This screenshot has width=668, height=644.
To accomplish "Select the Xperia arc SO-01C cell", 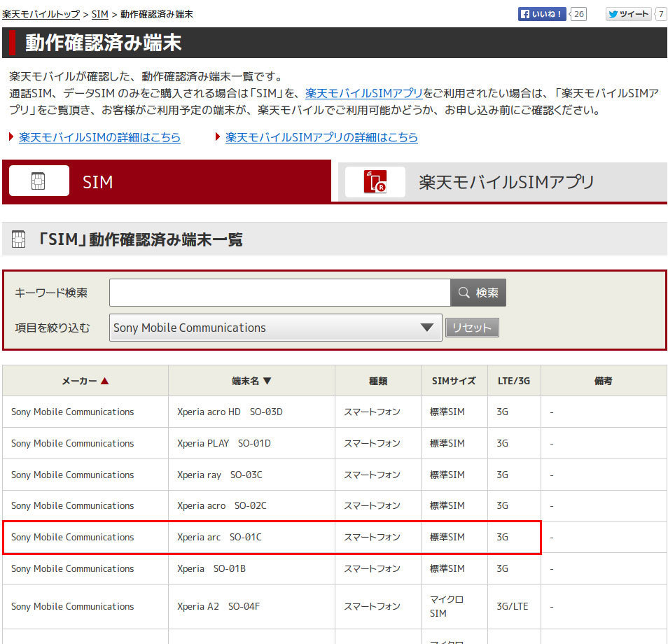I will coord(251,537).
